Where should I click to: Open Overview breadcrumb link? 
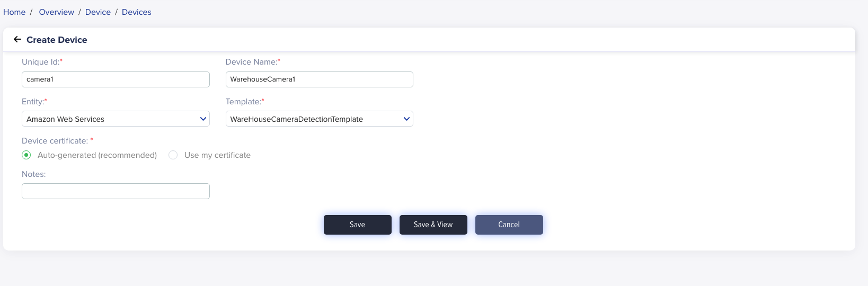[56, 12]
